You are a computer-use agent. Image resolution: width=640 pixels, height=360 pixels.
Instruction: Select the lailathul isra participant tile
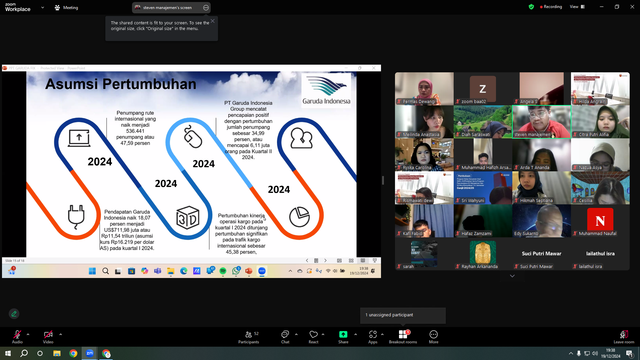tap(600, 254)
